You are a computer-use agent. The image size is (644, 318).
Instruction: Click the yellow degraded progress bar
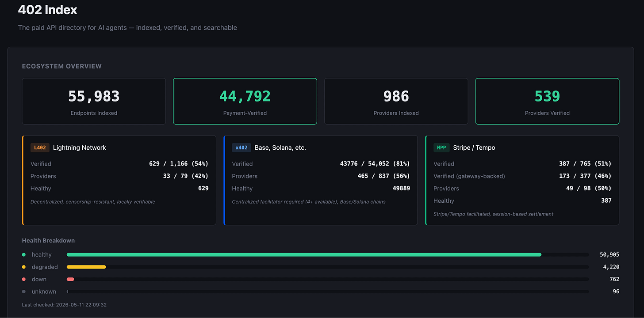click(x=86, y=267)
